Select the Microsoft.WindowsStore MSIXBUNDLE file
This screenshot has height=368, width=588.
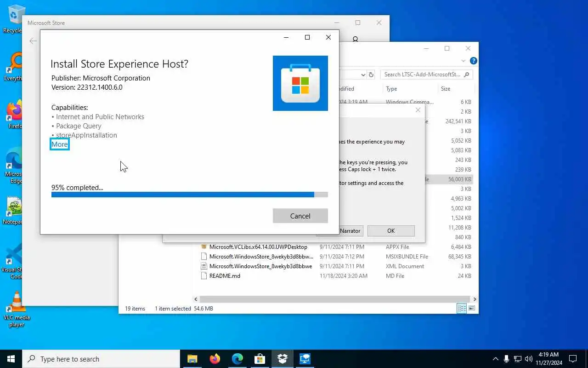(x=261, y=257)
